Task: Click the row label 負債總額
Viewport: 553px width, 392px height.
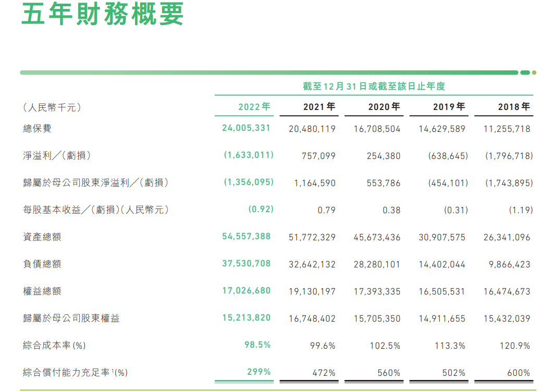Action: pos(42,264)
